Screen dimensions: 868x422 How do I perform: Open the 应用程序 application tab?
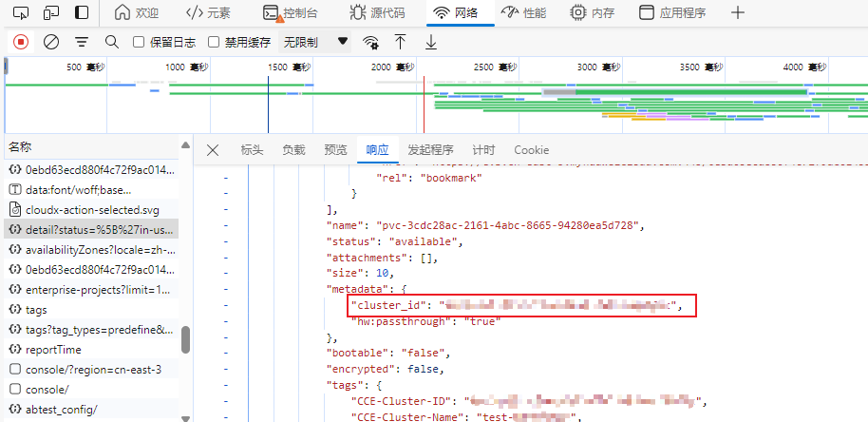672,12
